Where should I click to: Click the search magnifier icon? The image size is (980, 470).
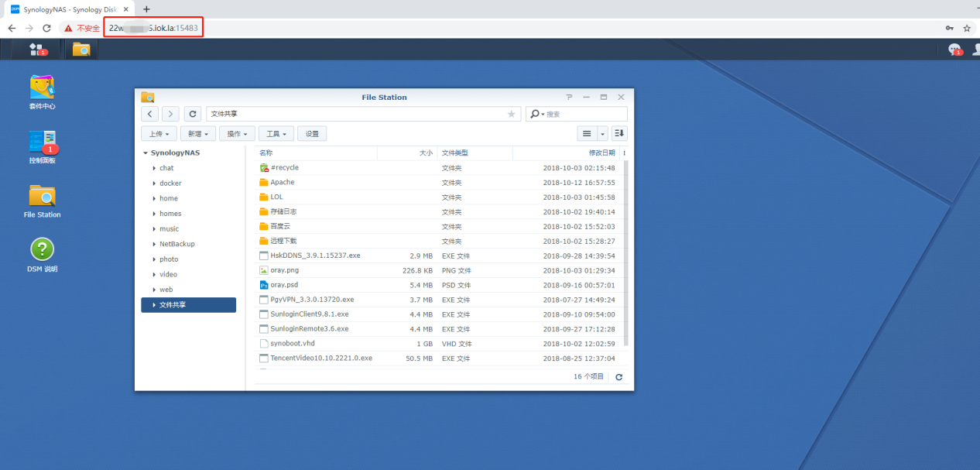coord(535,114)
